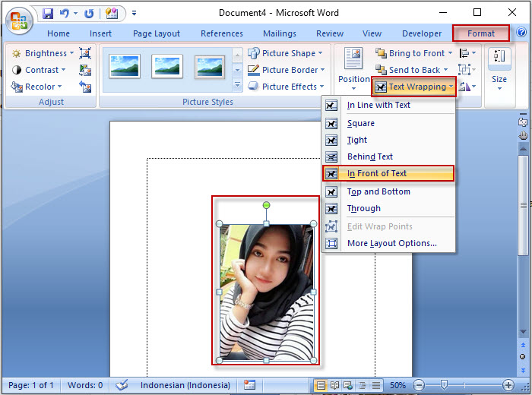The image size is (532, 395).
Task: Save document with the floppy disk icon
Action: [x=48, y=14]
